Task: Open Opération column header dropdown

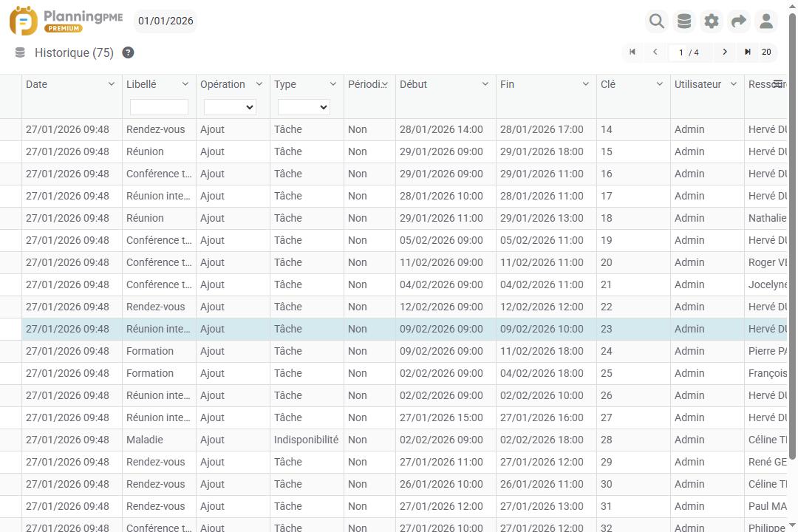Action: (x=259, y=84)
